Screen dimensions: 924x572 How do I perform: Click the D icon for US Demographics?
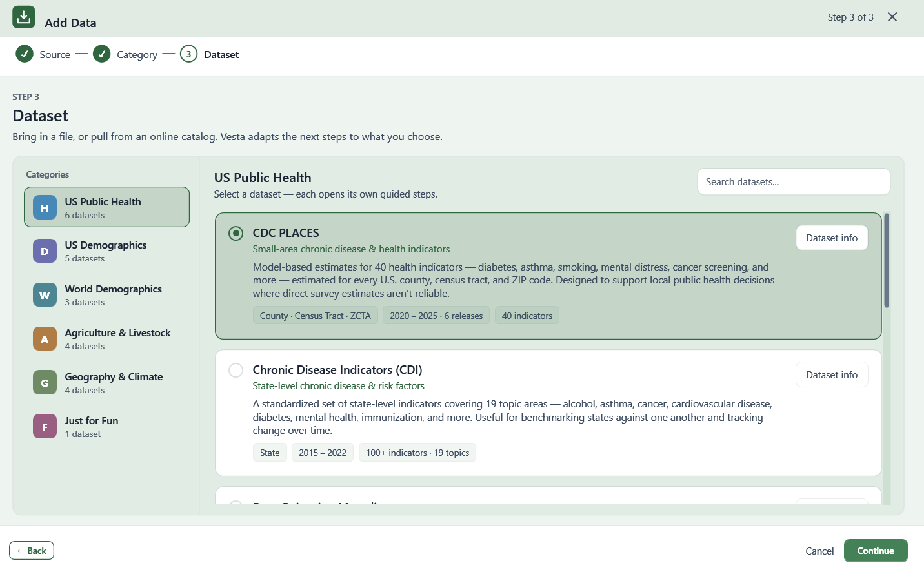[x=45, y=251]
